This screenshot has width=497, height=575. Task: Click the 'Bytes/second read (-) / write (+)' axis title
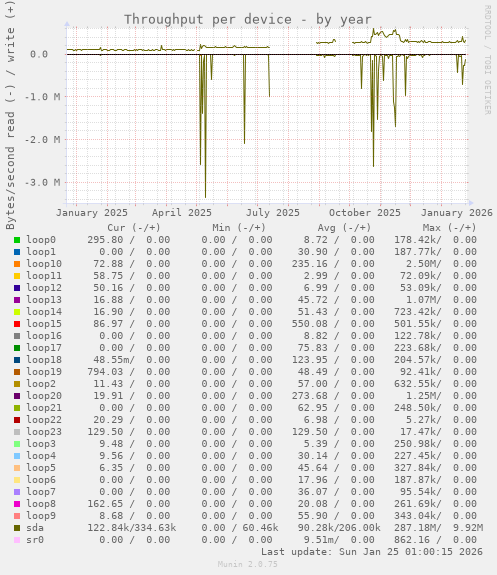pyautogui.click(x=10, y=115)
